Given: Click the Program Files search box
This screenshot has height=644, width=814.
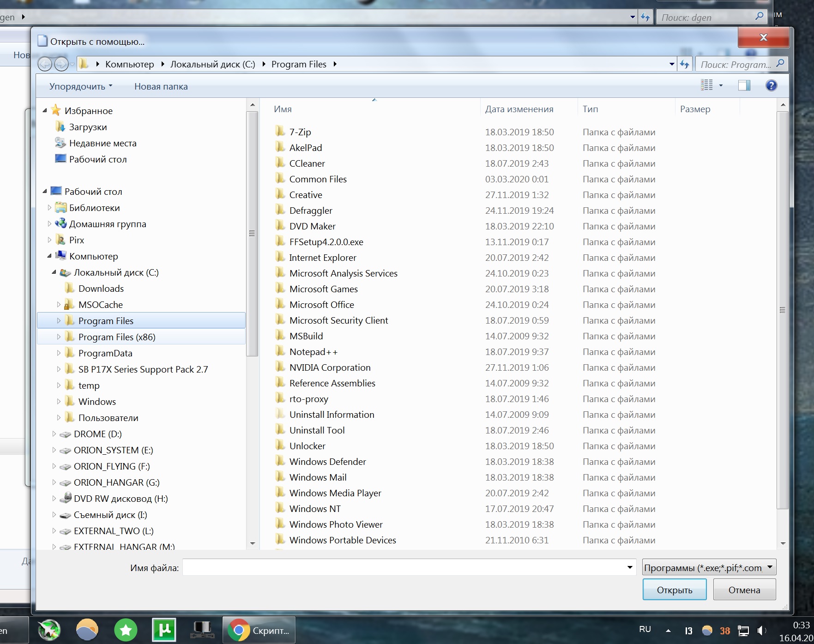Looking at the screenshot, I should click(x=741, y=64).
